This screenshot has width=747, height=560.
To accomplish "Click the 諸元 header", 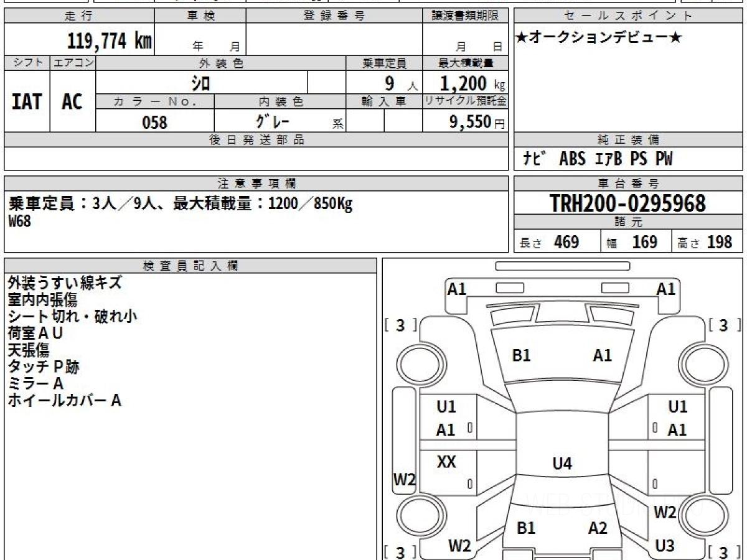I will tap(629, 222).
